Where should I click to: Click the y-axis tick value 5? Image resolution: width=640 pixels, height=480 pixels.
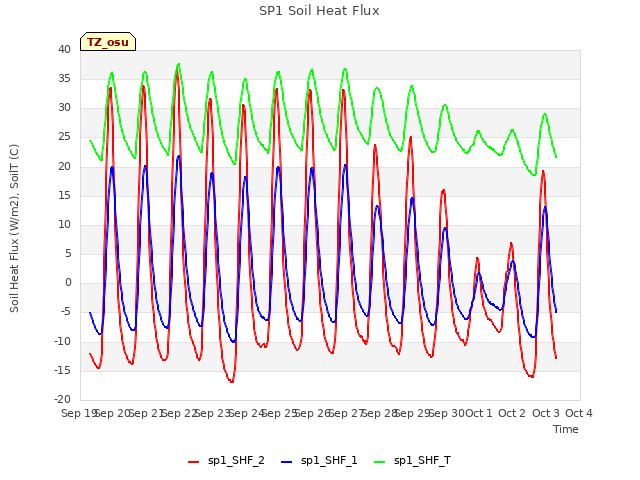pyautogui.click(x=68, y=253)
